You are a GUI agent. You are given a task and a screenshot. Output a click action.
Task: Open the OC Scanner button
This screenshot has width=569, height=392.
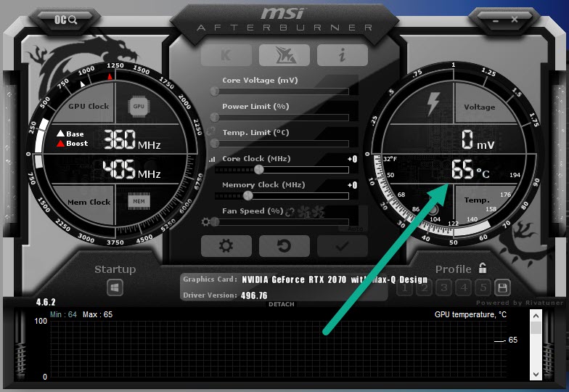(65, 20)
